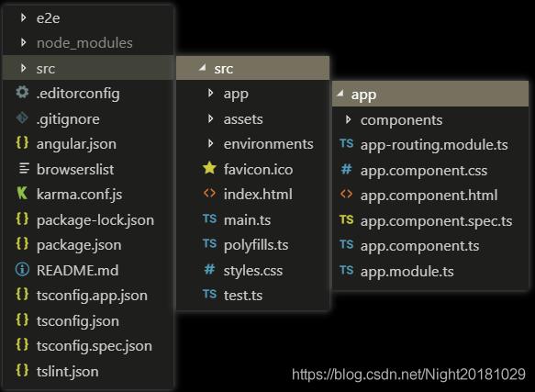This screenshot has width=535, height=392.
Task: Click the HTML brackets icon beside index.html
Action: 209,194
